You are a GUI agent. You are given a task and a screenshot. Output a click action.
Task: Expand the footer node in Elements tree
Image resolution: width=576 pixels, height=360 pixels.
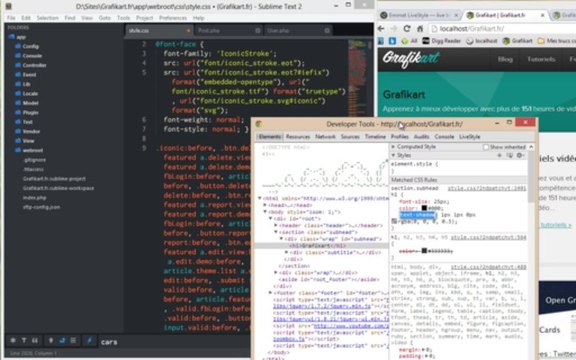click(270, 293)
